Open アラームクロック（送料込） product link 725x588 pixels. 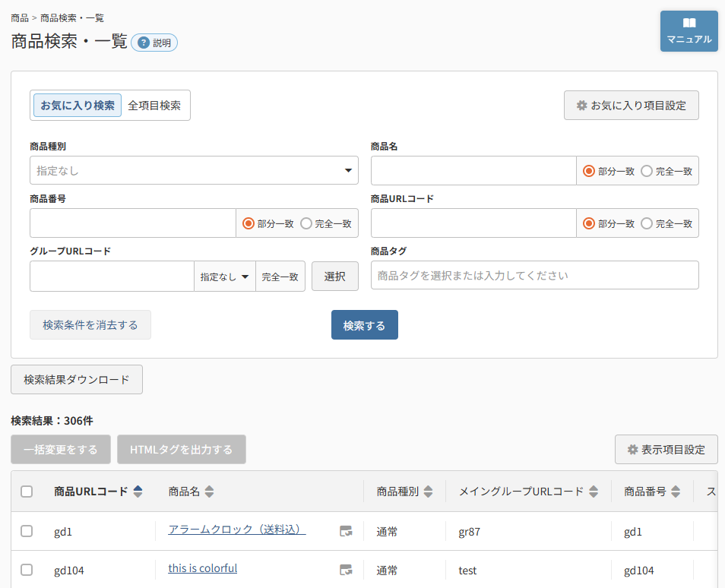coord(237,530)
